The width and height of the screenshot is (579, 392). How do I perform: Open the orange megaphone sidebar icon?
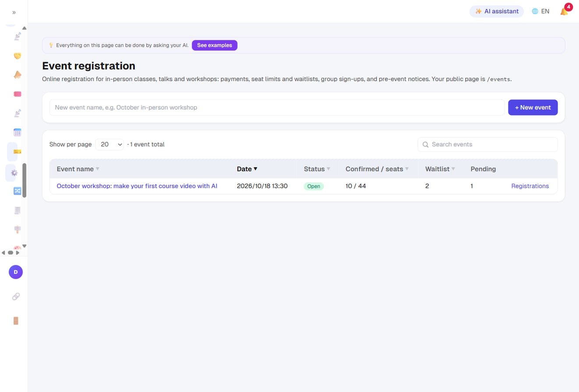coord(18,75)
